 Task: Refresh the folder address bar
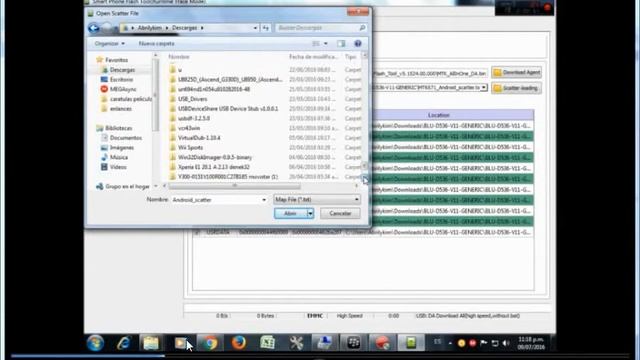tap(266, 28)
